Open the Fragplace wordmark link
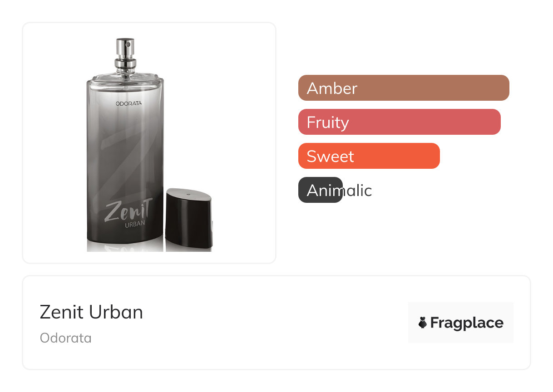The width and height of the screenshot is (553, 392). click(467, 323)
